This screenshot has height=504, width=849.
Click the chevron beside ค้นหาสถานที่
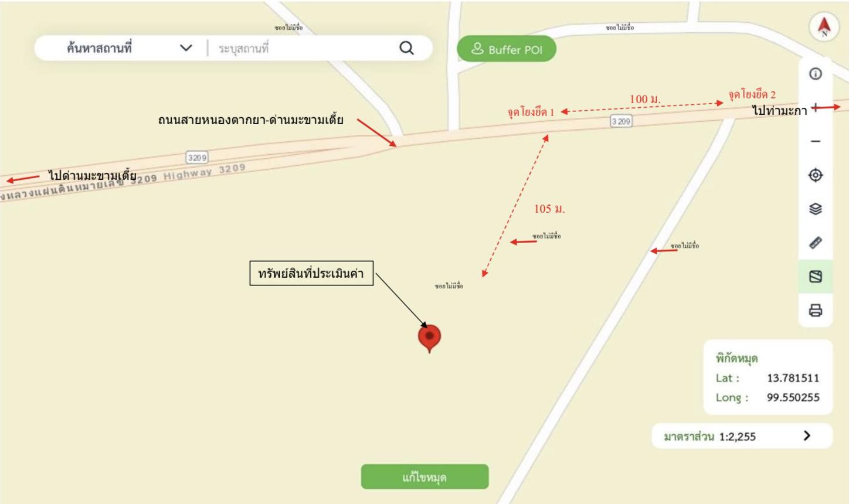pos(186,48)
